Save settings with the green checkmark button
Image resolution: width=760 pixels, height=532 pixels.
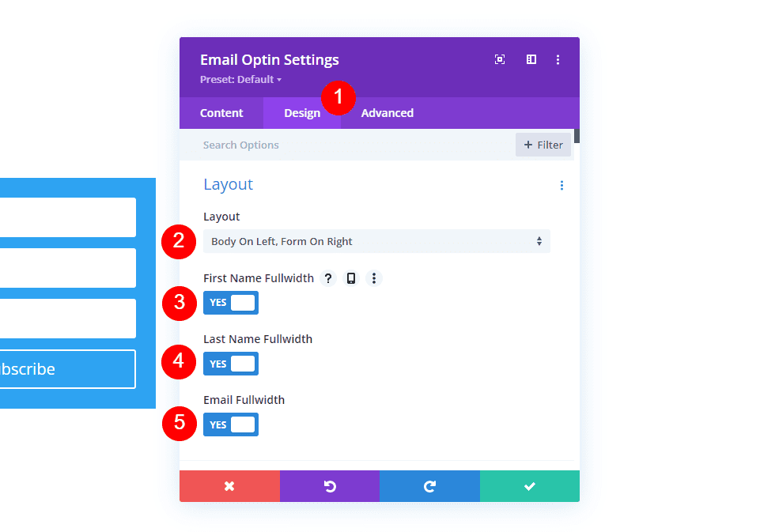529,485
